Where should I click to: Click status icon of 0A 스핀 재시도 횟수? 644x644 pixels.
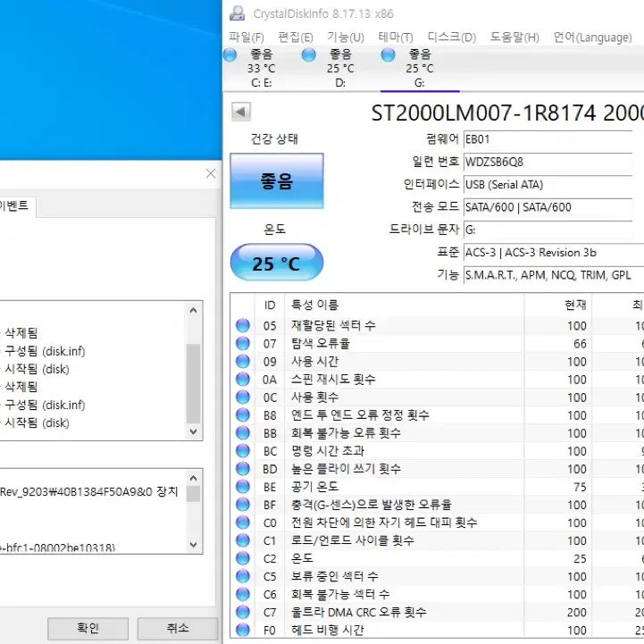tap(243, 379)
